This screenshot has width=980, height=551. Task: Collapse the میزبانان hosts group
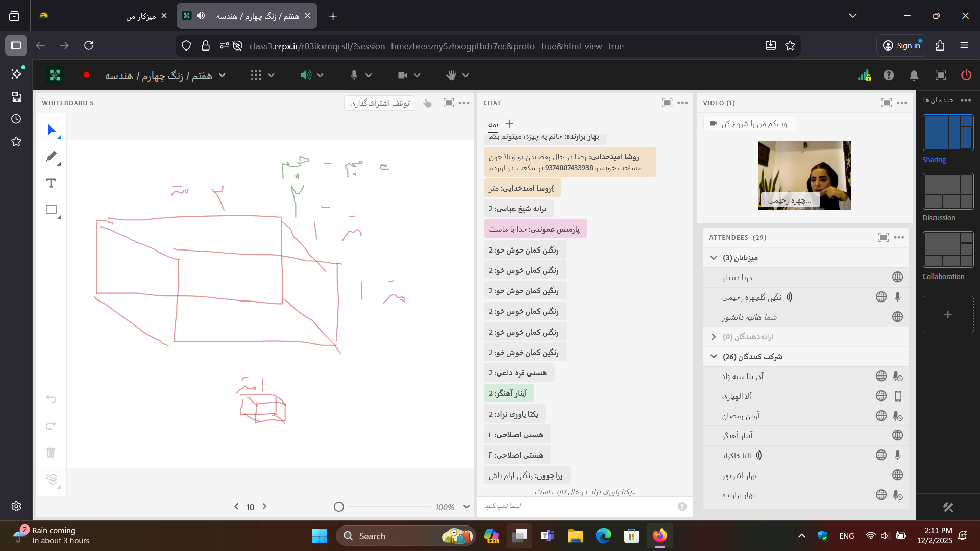point(714,258)
